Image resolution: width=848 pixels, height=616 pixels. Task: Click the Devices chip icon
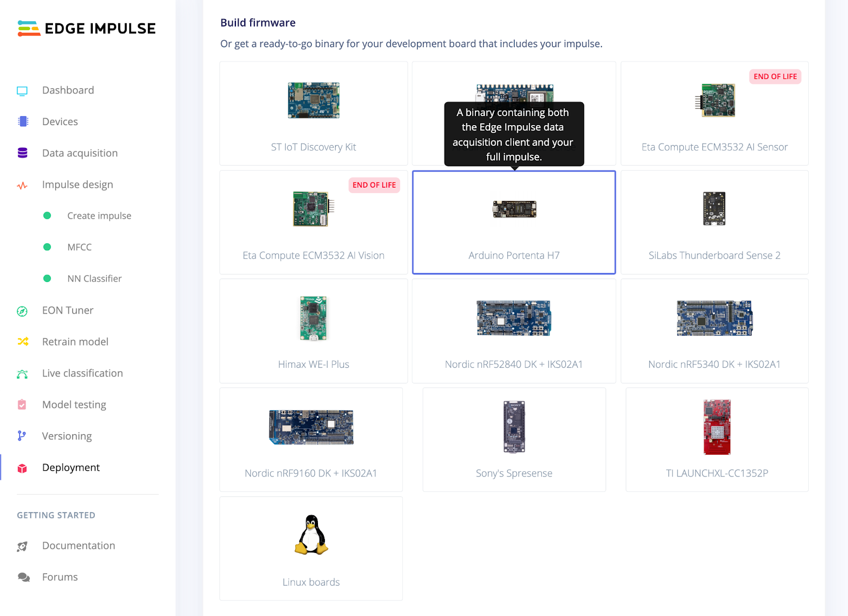click(x=22, y=121)
